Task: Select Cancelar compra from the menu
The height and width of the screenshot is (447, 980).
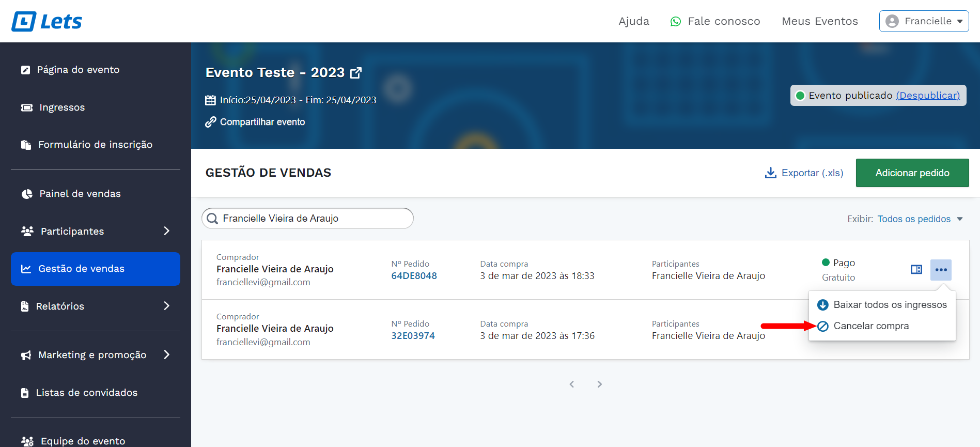Action: 870,326
